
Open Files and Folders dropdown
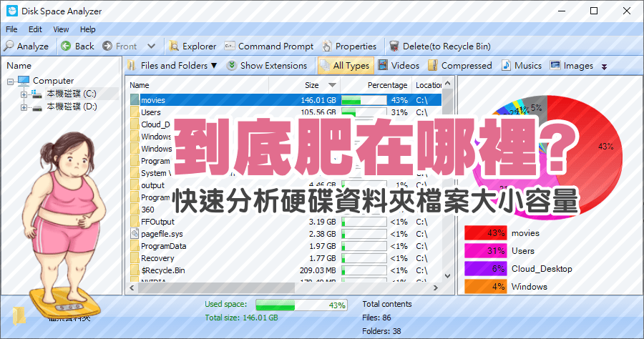pos(172,66)
